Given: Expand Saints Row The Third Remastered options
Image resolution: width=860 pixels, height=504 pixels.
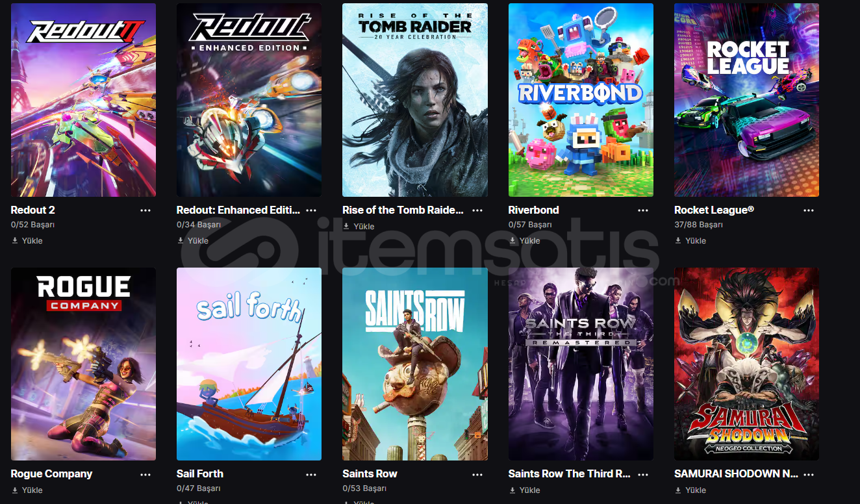Looking at the screenshot, I should (x=643, y=474).
